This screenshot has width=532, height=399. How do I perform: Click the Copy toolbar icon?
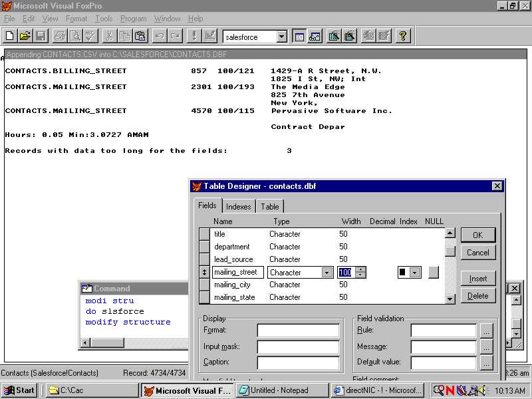pos(125,36)
